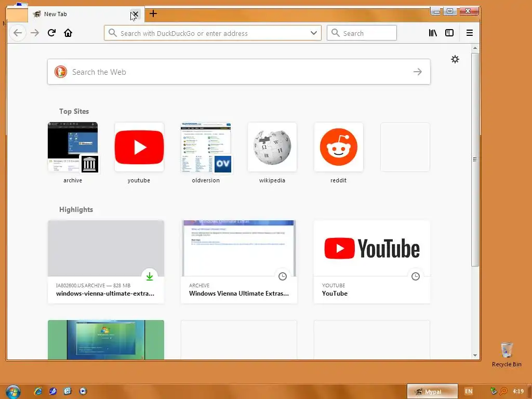Close the New Tab tab
This screenshot has height=399, width=532.
(x=135, y=14)
